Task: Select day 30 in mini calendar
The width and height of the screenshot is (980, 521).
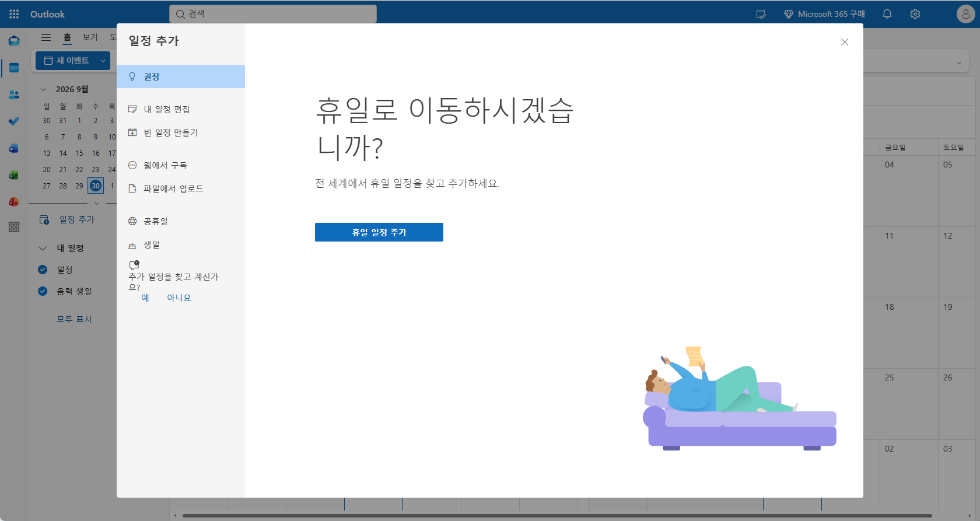Action: coord(96,186)
